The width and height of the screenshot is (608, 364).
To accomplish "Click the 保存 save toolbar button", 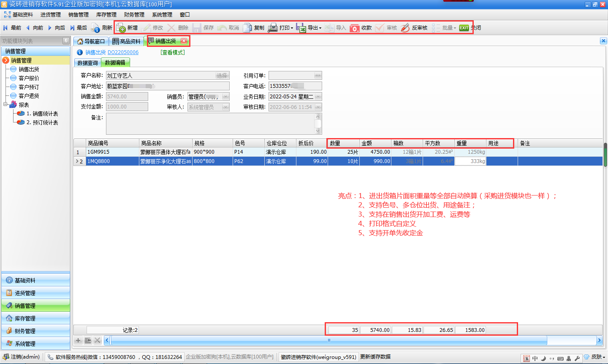I will pyautogui.click(x=203, y=28).
